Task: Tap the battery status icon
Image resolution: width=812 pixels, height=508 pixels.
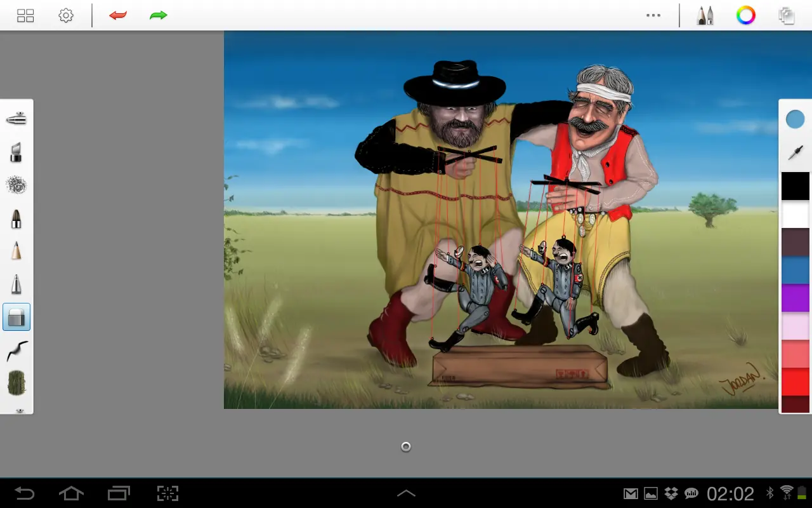Action: coord(802,493)
